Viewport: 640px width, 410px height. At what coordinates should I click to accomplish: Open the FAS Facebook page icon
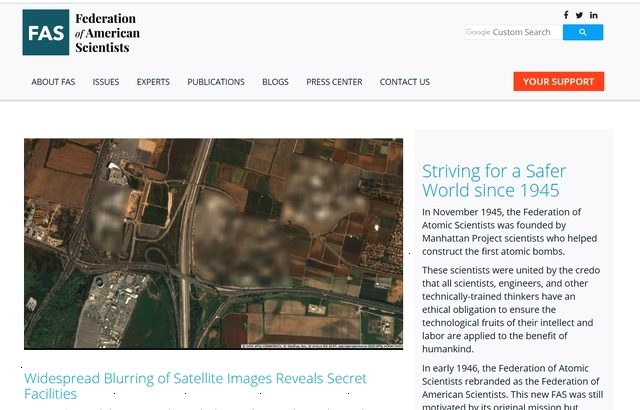point(566,15)
